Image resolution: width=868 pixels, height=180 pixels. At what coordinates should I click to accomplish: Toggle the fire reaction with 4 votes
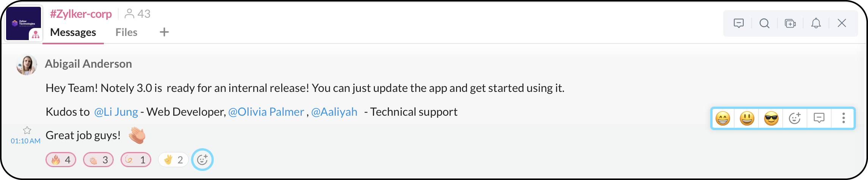point(61,160)
